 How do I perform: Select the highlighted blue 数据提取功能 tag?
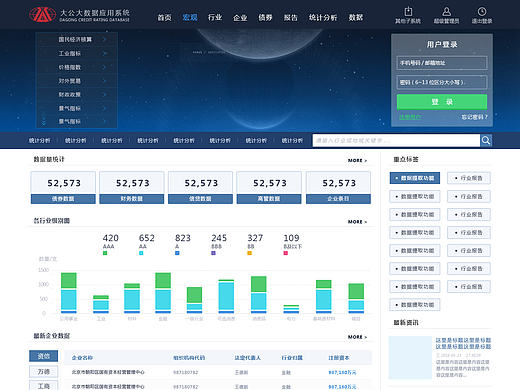pos(415,178)
